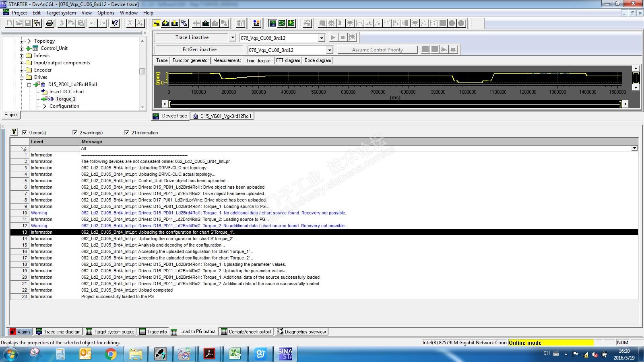
Task: Open the Compile/check output tab
Action: click(246, 332)
